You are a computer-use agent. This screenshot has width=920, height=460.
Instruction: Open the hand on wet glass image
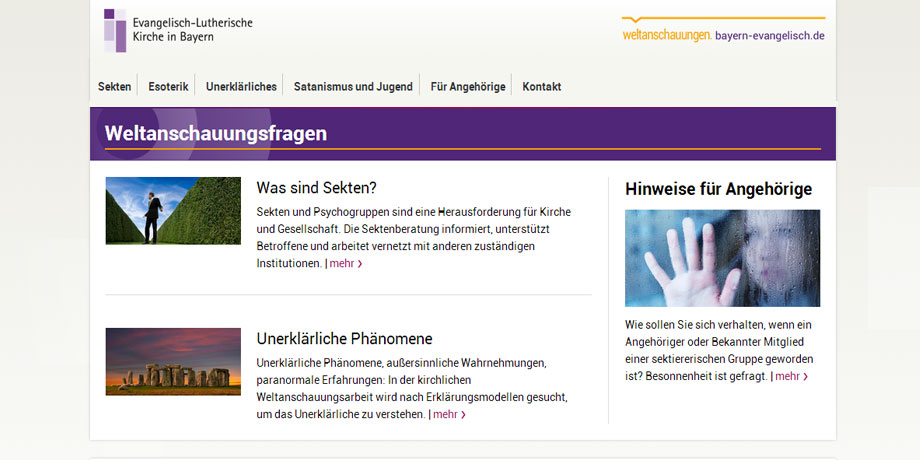click(x=722, y=258)
